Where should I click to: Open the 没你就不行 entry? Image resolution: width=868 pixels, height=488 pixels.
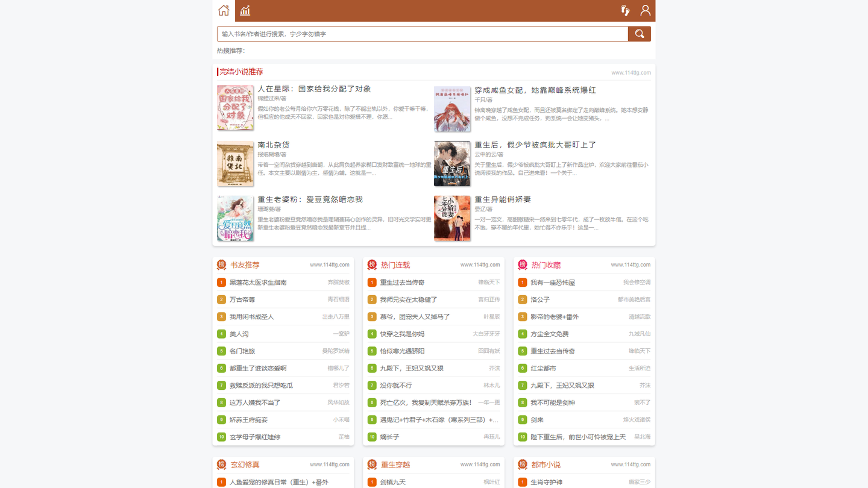[396, 386]
